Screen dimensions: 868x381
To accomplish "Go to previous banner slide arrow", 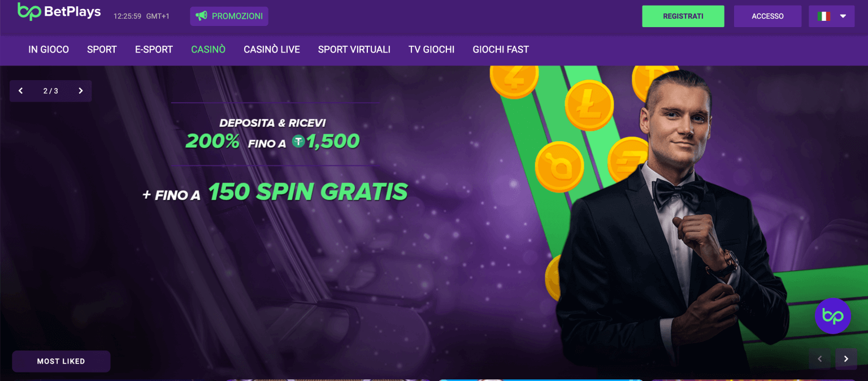I will coord(21,91).
